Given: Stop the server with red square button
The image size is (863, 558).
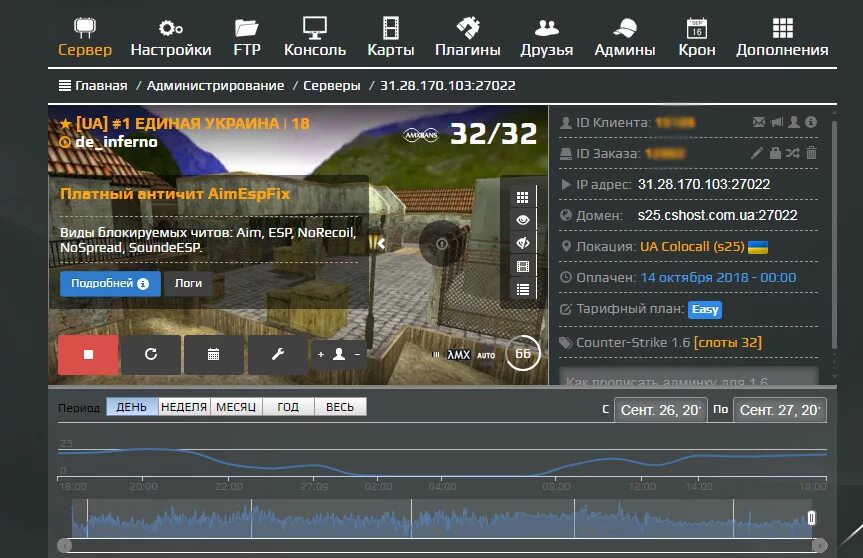Looking at the screenshot, I should tap(88, 354).
